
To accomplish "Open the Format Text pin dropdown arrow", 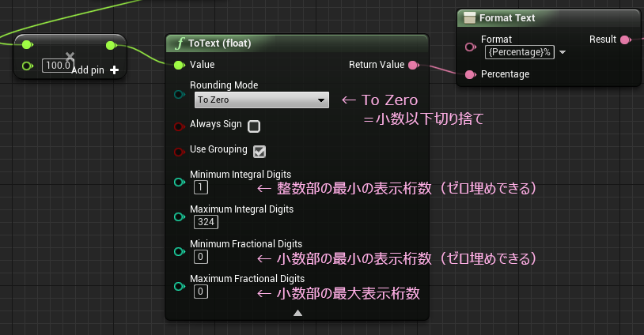I will tap(563, 52).
